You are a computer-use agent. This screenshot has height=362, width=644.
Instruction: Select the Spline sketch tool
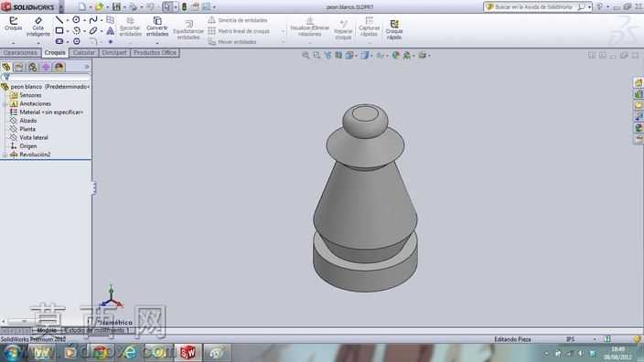(93, 20)
